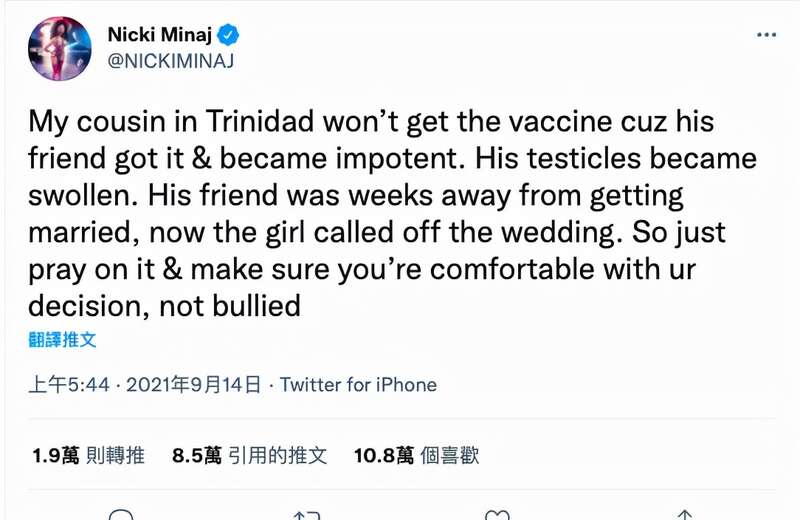Click the 8.5萬 quote count number
Viewport: 800px width, 520px height.
(197, 455)
